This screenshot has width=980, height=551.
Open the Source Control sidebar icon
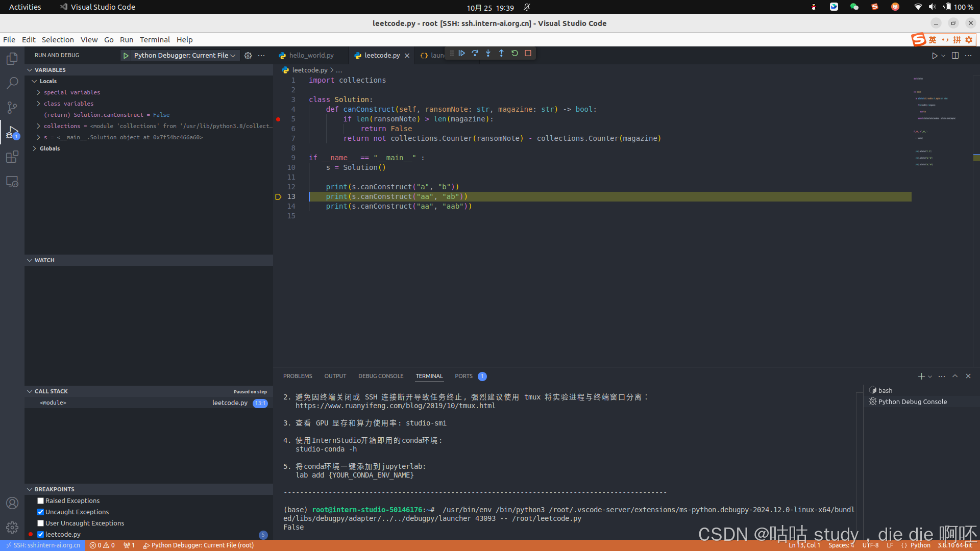[x=12, y=107]
